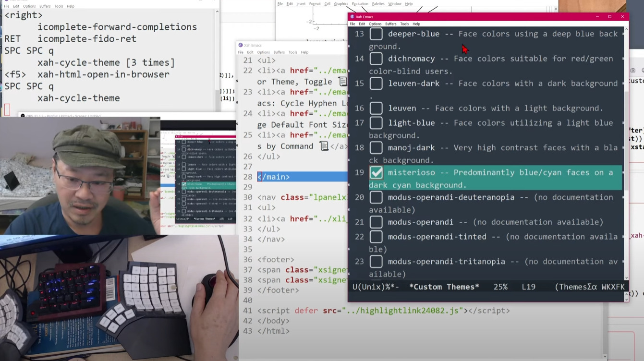Click the 'L19' line indicator in mode line
This screenshot has height=361, width=644.
click(528, 287)
